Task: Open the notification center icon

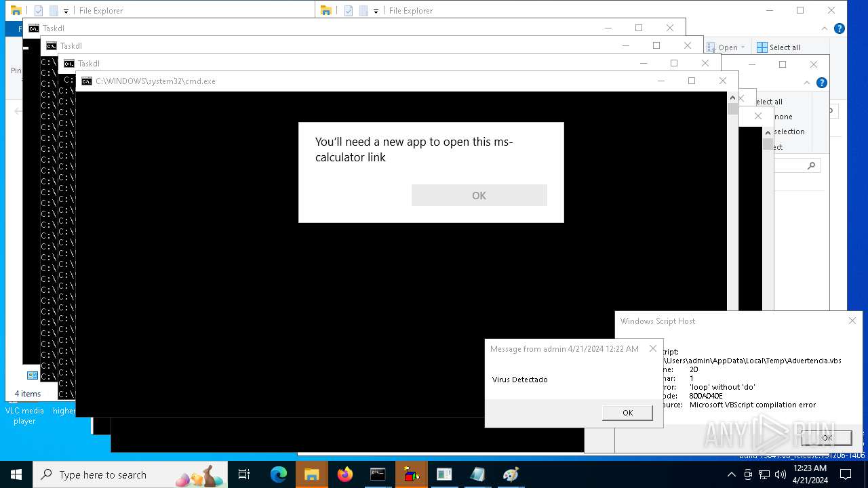Action: (x=846, y=474)
